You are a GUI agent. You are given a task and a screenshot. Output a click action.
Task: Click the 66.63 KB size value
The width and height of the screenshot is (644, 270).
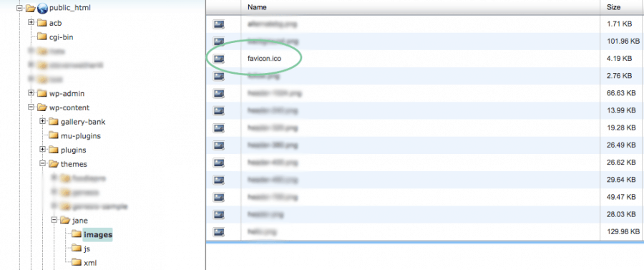click(x=621, y=93)
